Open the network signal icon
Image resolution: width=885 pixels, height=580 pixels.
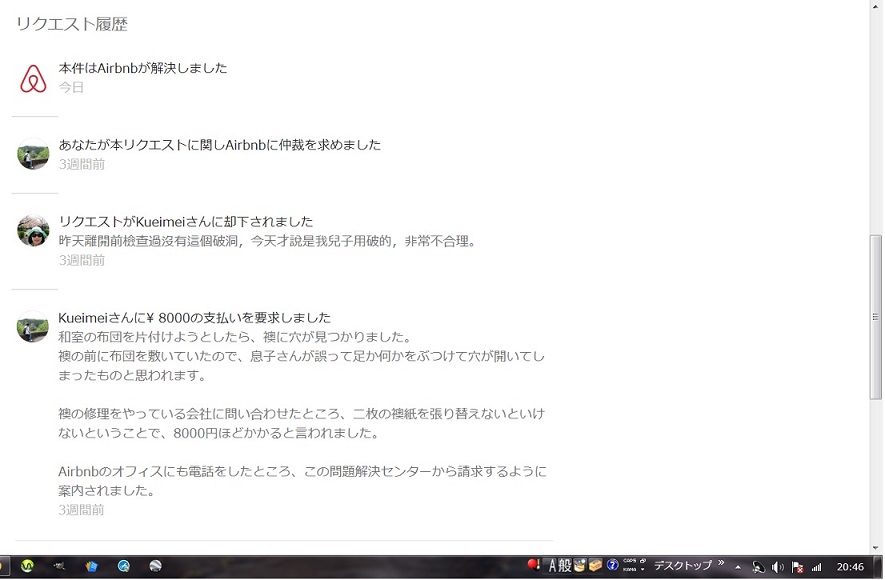[816, 567]
